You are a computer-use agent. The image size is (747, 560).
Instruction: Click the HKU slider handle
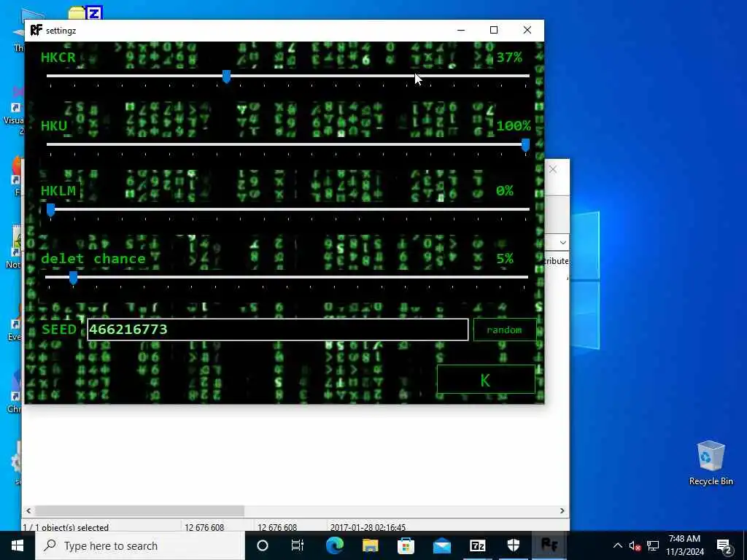point(525,145)
